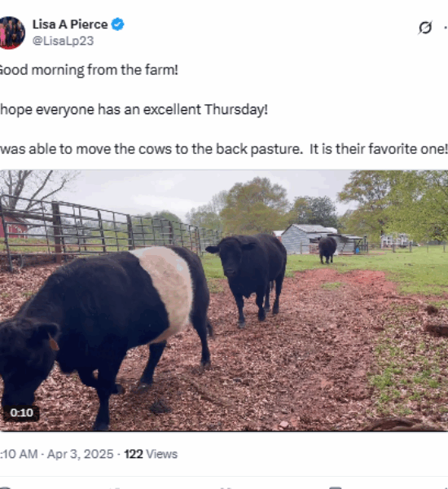This screenshot has width=448, height=489.
Task: Click the Apr 3, 2025 date
Action: tap(80, 454)
